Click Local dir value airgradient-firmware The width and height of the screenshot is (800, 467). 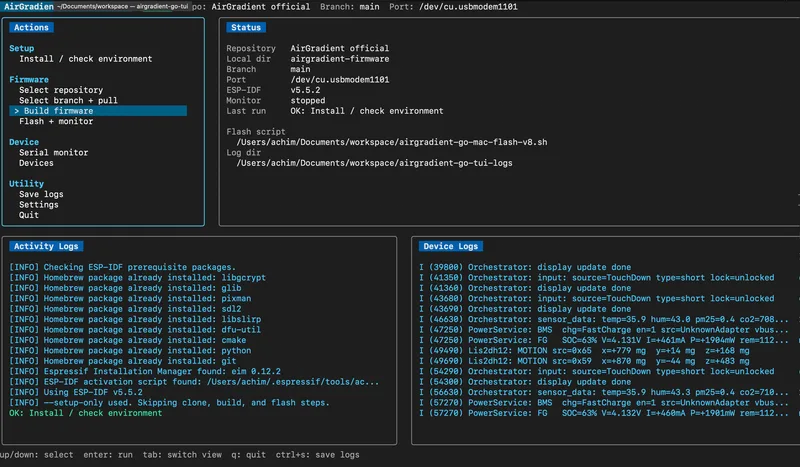(340, 59)
